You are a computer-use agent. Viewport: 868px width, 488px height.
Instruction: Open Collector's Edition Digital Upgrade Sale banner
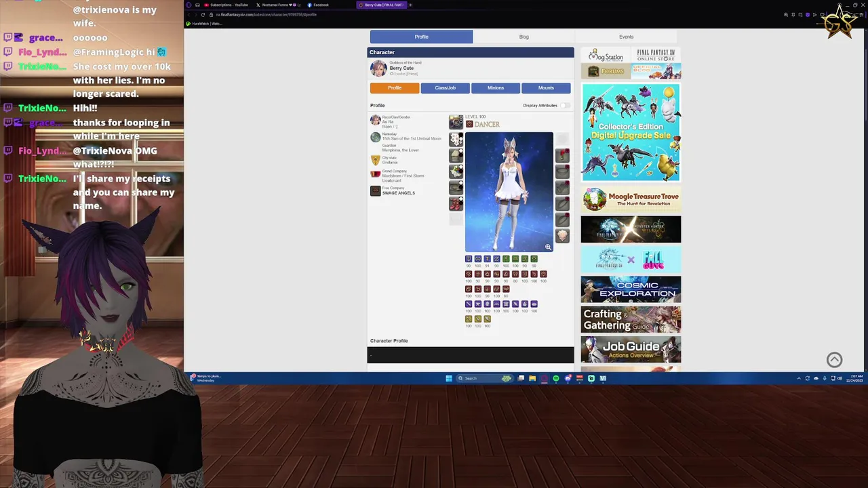coord(631,132)
